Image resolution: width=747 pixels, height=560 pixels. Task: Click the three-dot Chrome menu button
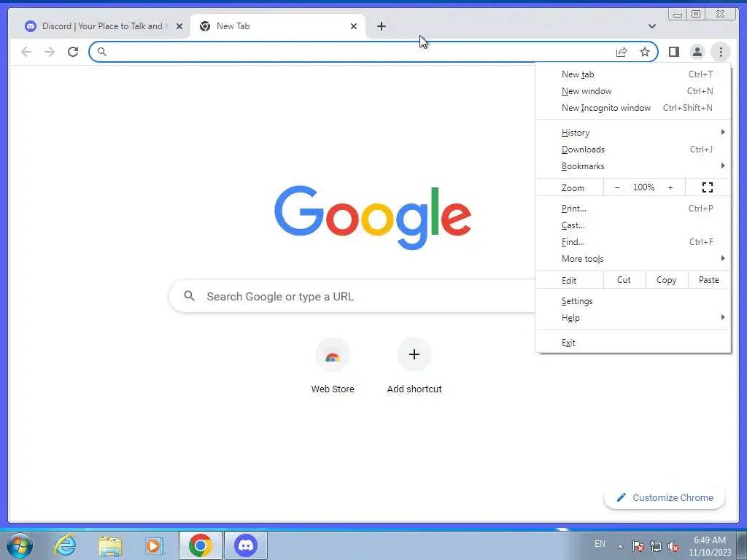(721, 52)
